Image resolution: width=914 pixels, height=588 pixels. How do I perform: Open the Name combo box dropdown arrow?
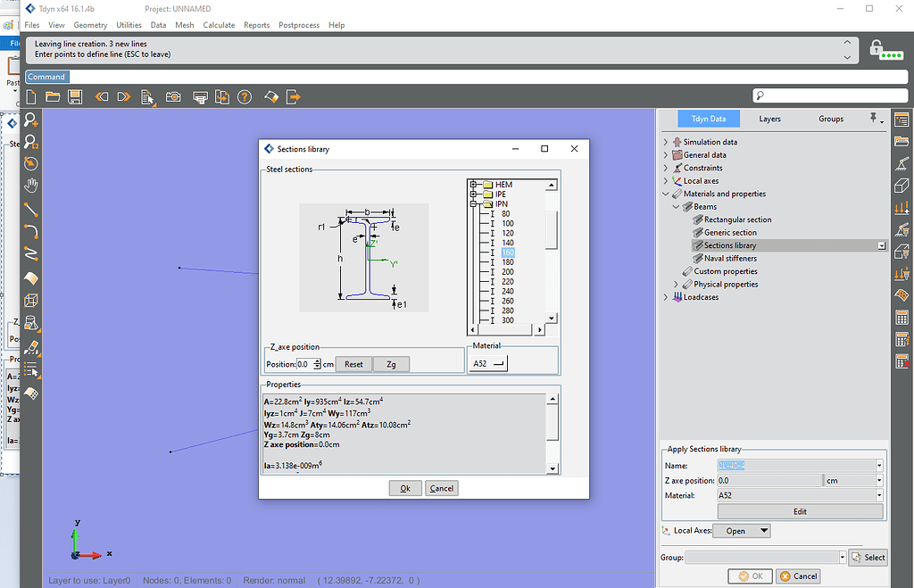click(x=879, y=466)
